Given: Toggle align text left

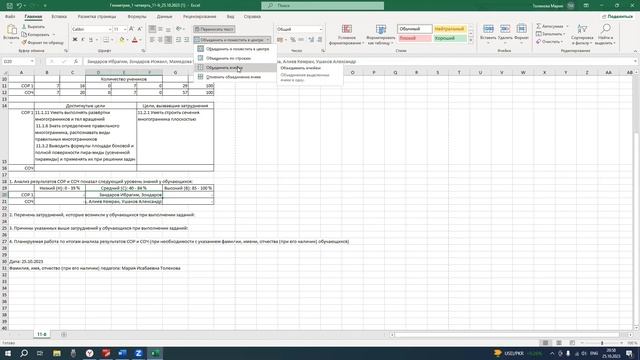Looking at the screenshot, I should [x=152, y=40].
